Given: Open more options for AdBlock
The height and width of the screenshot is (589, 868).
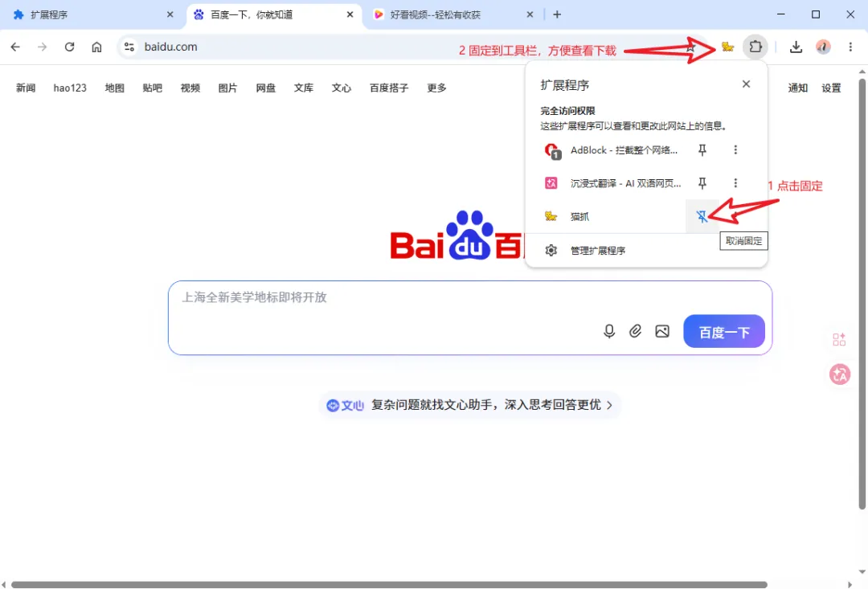Looking at the screenshot, I should click(735, 150).
